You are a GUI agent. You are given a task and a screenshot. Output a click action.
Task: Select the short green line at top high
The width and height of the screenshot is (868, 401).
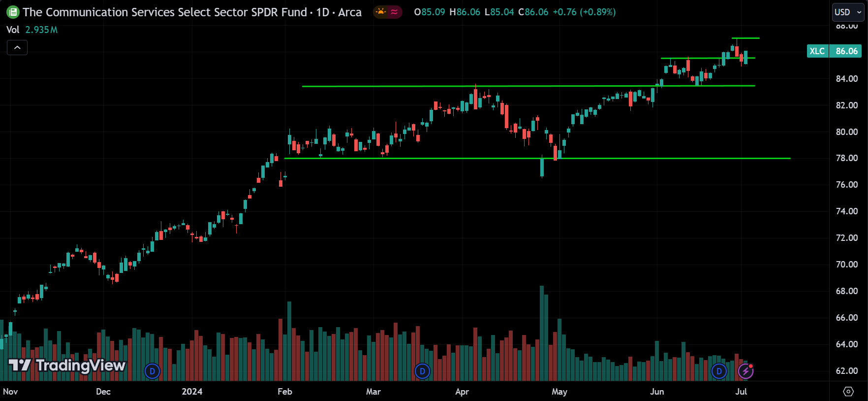(745, 38)
